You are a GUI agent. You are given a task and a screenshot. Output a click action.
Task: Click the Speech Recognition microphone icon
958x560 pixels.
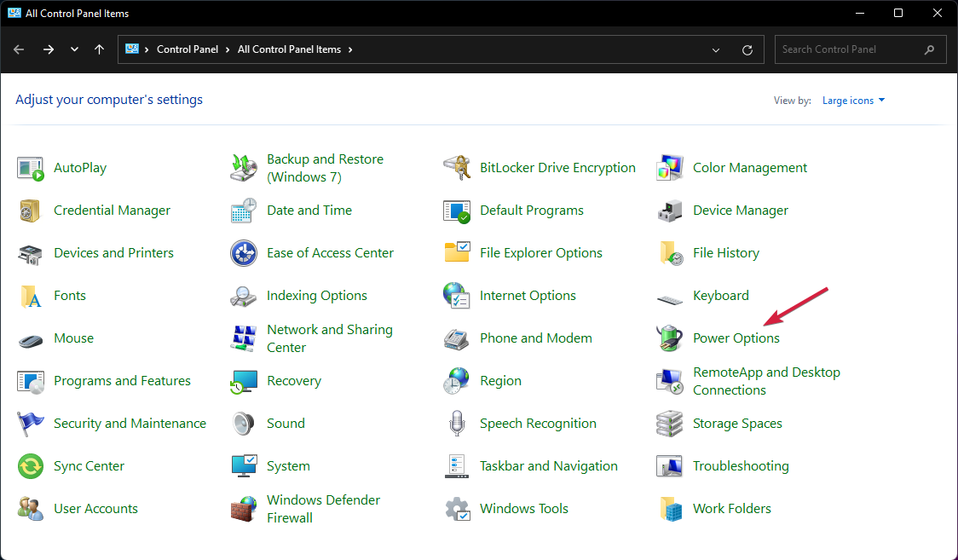457,424
